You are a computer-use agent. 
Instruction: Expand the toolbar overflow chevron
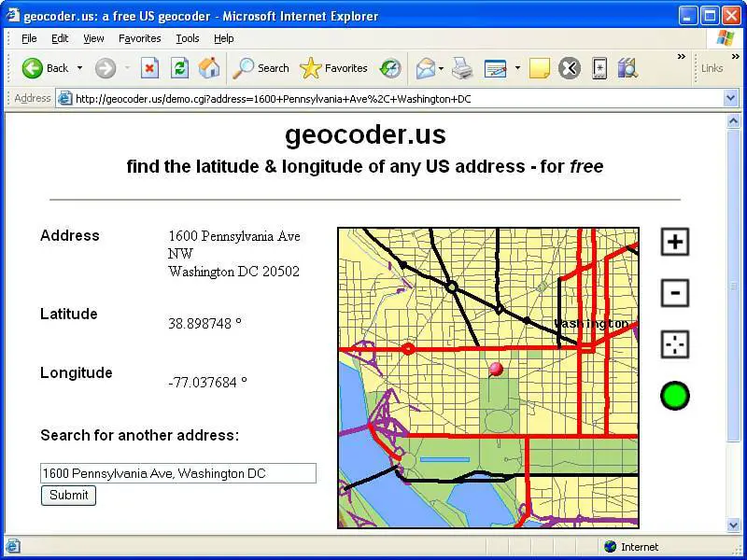(x=682, y=57)
